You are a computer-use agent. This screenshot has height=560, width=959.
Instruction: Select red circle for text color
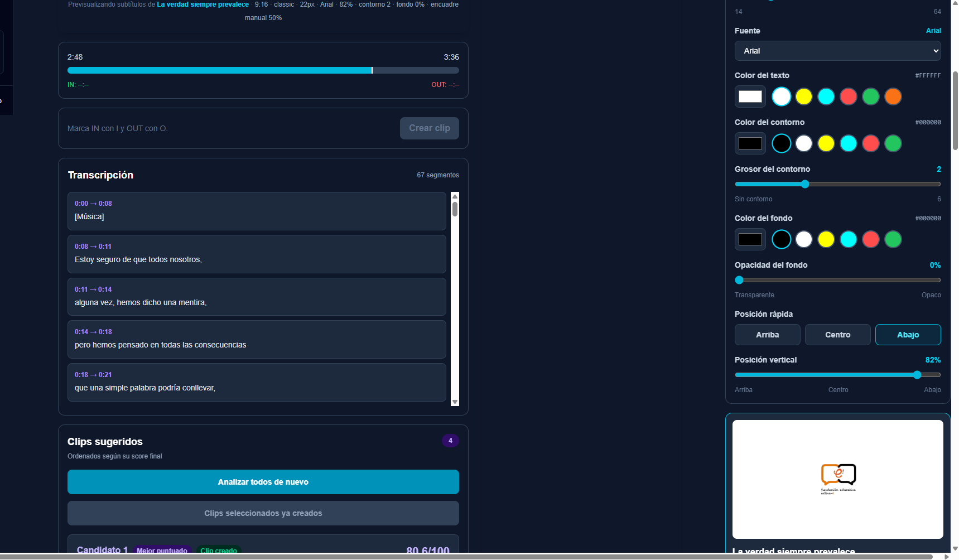click(x=849, y=96)
